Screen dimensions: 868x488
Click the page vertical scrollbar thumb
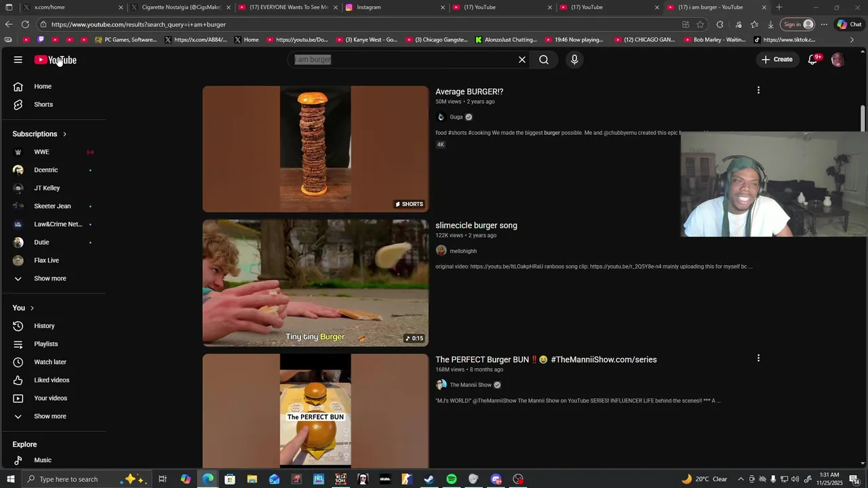click(863, 119)
